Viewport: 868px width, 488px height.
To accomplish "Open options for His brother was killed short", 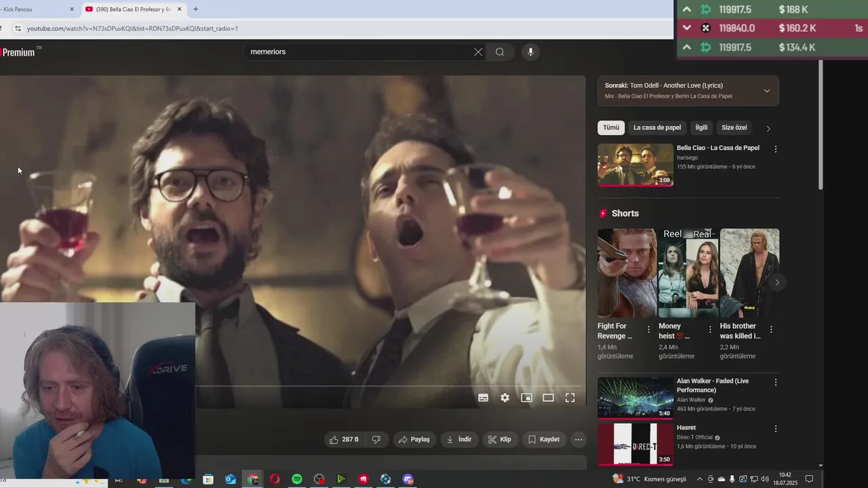I will pos(771,329).
